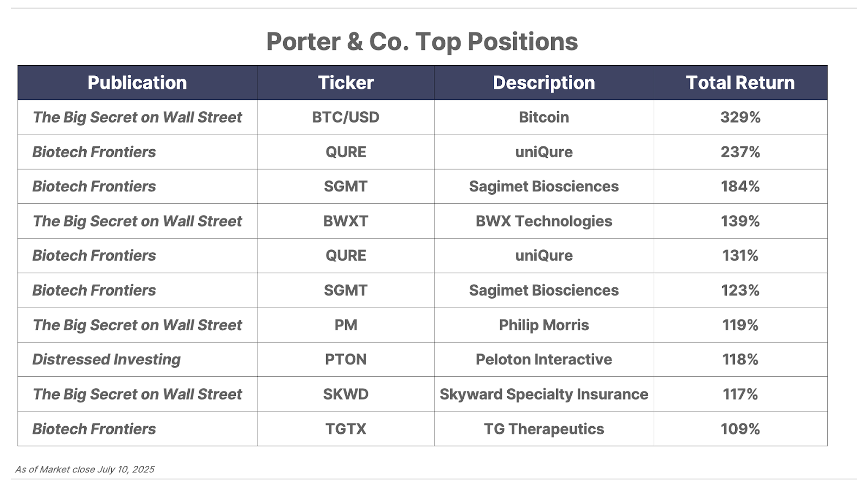The height and width of the screenshot is (488, 868).
Task: Click the Total Return column header
Action: click(x=741, y=82)
